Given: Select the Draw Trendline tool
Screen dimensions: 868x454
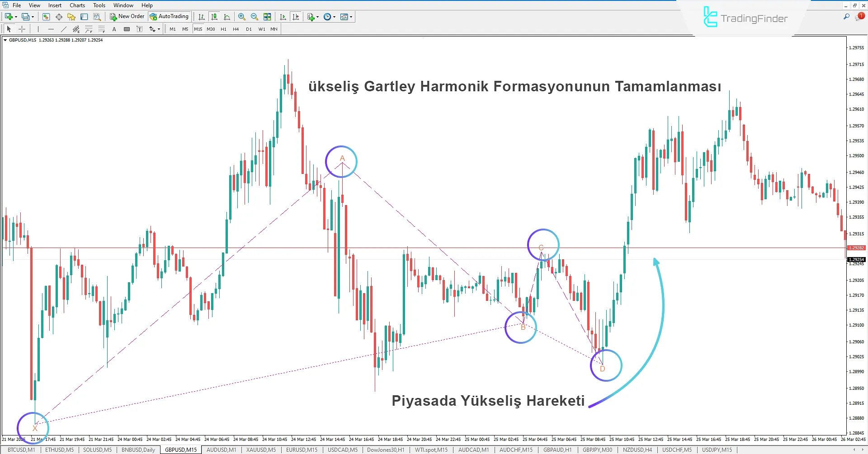Looking at the screenshot, I should point(63,28).
